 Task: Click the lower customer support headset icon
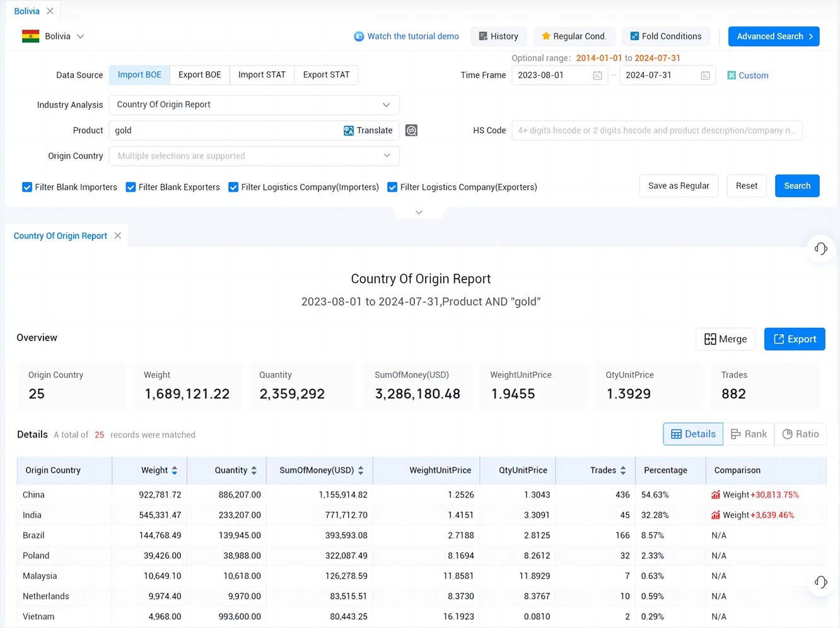(x=821, y=581)
